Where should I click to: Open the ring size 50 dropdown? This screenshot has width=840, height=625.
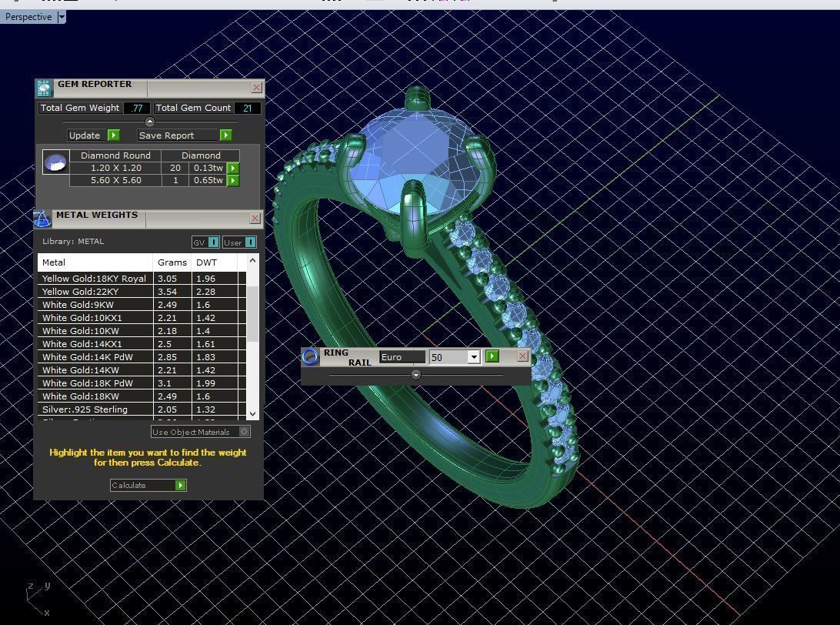tap(474, 357)
